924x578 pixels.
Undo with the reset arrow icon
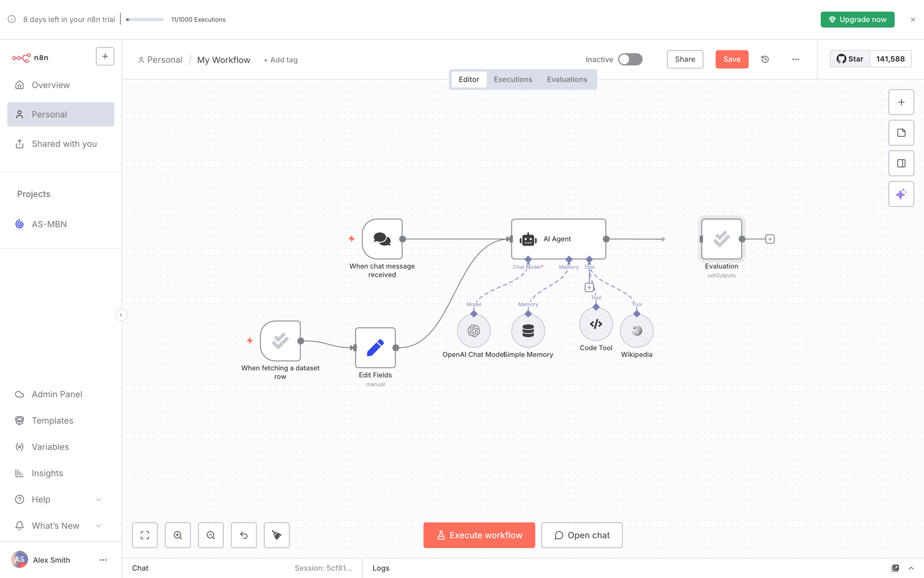[244, 535]
